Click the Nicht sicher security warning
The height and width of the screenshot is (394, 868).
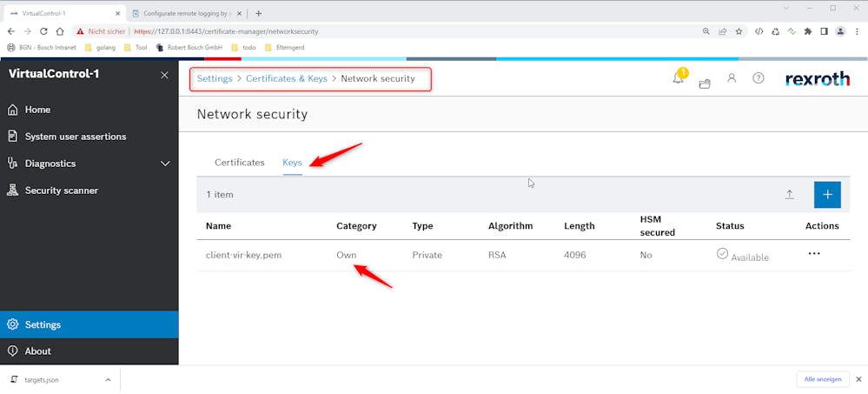coord(102,31)
